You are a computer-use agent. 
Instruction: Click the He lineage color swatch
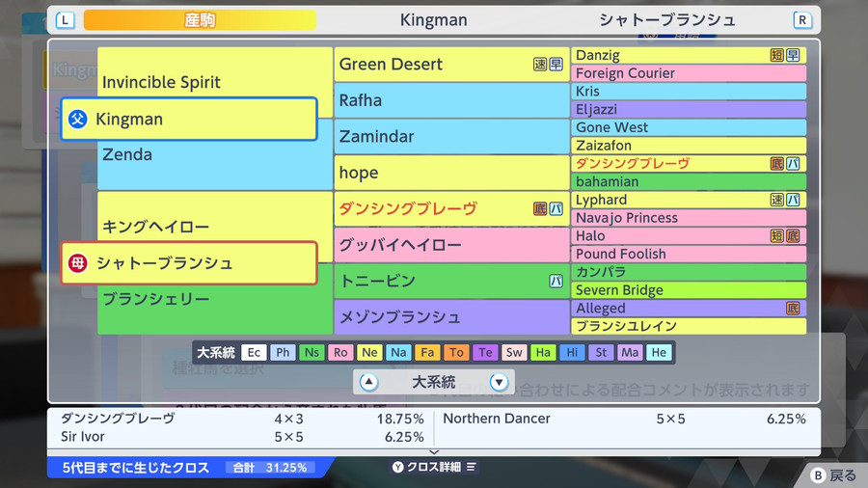point(659,352)
